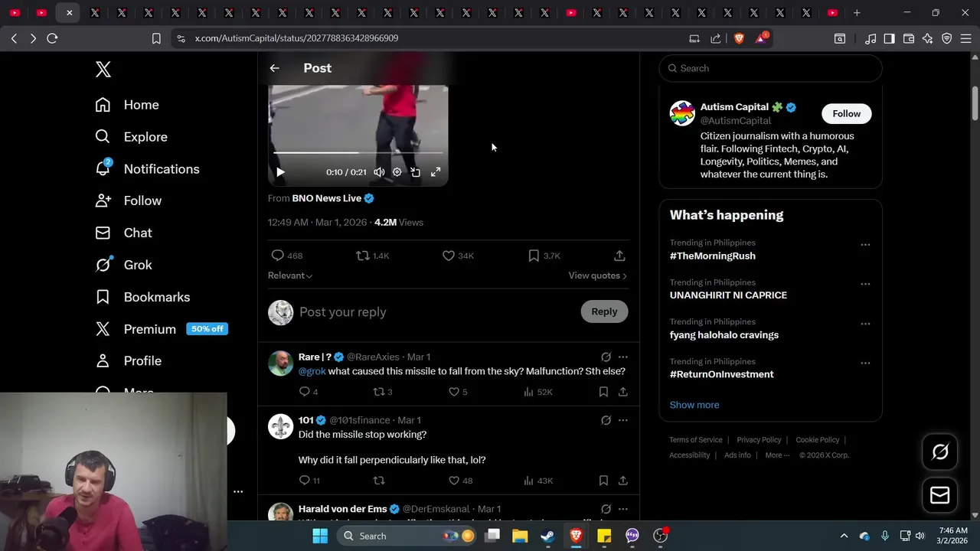980x551 pixels.
Task: Open Premium 50% off offer
Action: click(x=162, y=329)
